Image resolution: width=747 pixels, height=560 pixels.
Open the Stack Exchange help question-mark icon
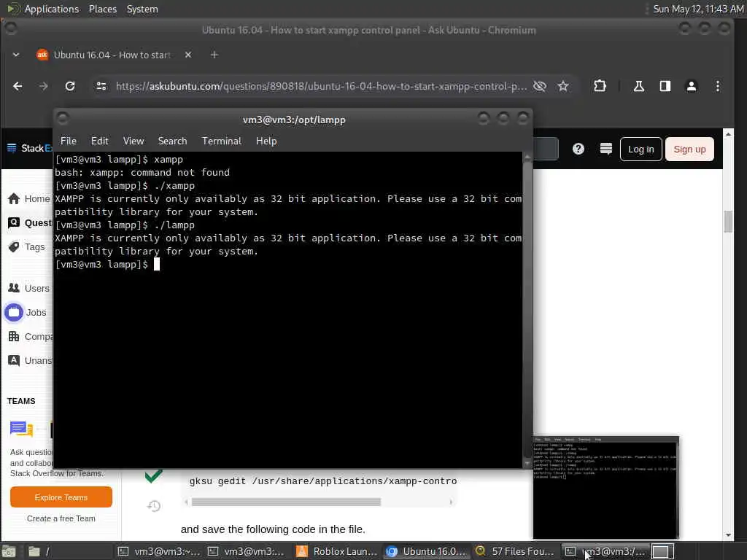tap(578, 149)
